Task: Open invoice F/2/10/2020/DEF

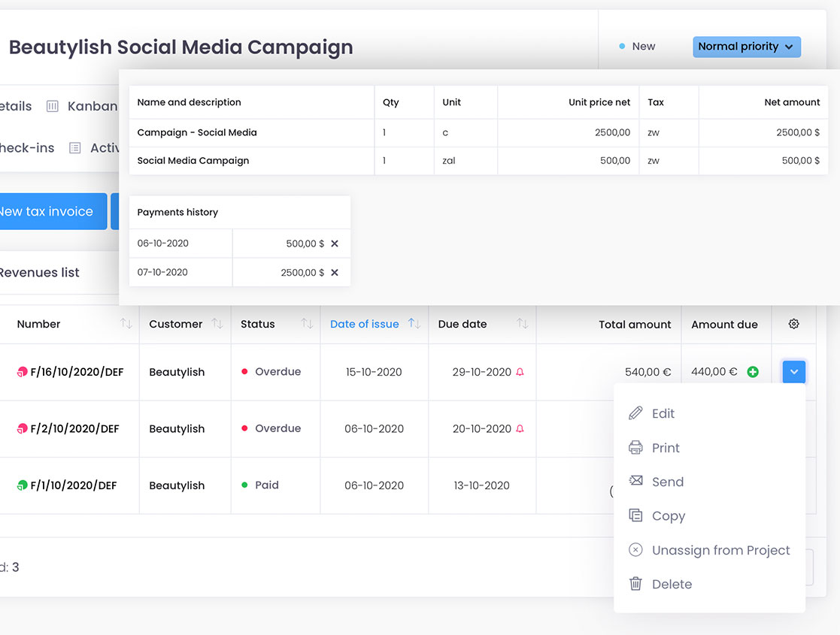Action: click(74, 429)
